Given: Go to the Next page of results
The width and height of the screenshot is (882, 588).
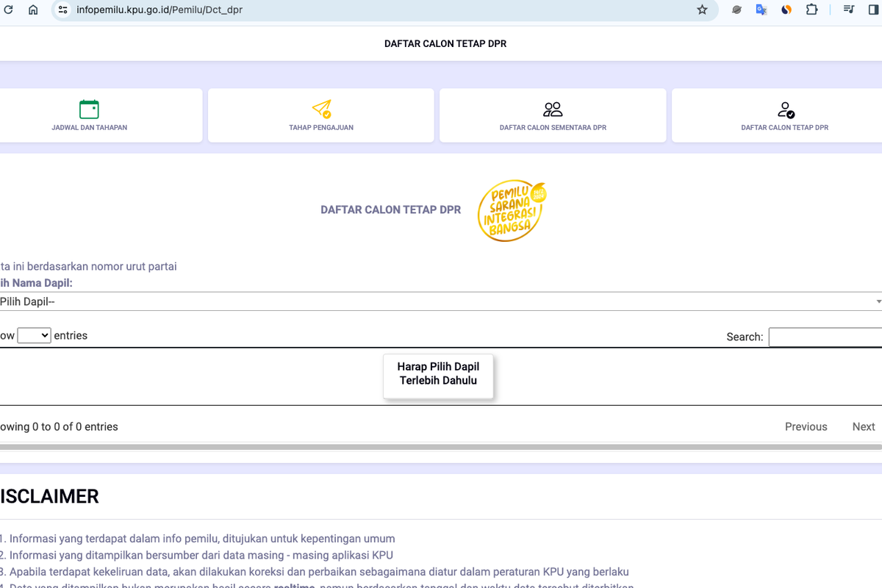Looking at the screenshot, I should click(863, 426).
